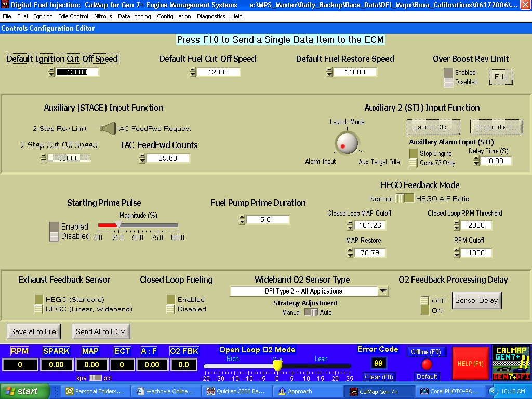Click the Default button under Offline
The height and width of the screenshot is (399, 532).
point(427,376)
